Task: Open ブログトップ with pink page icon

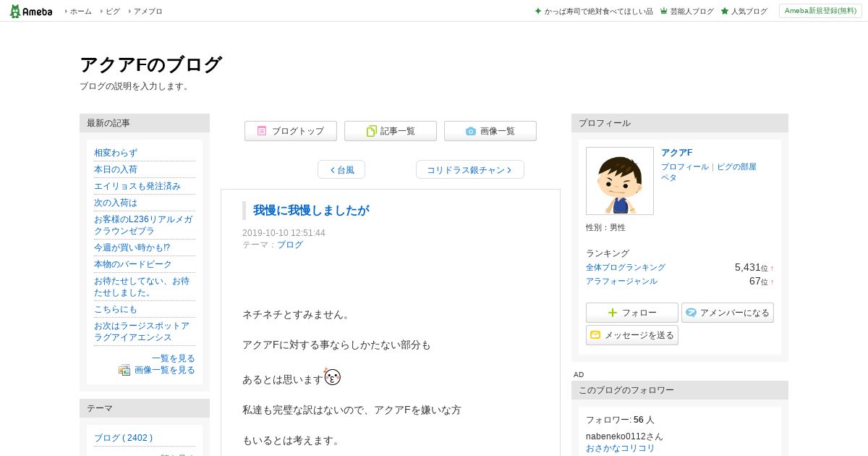Action: 291,131
